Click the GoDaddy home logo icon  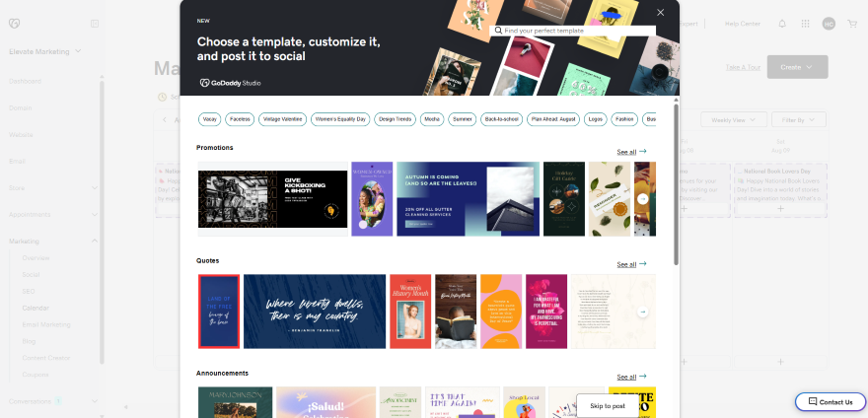[x=14, y=24]
